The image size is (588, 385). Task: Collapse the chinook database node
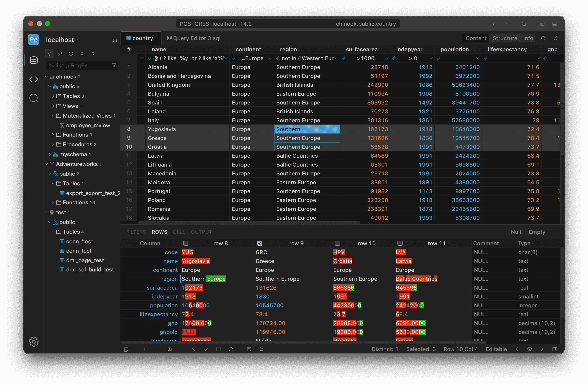pyautogui.click(x=46, y=77)
